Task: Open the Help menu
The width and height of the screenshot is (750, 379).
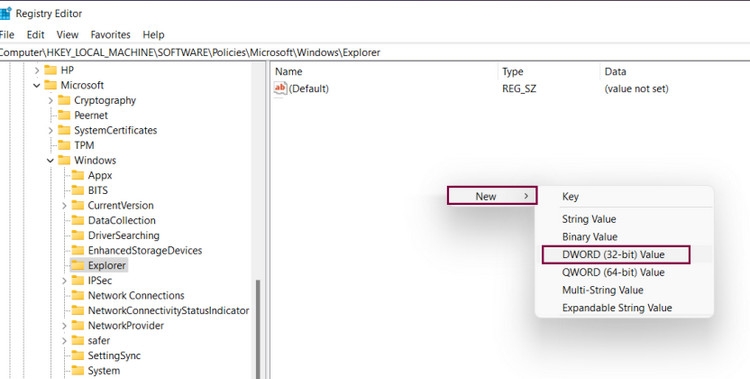Action: coord(154,35)
